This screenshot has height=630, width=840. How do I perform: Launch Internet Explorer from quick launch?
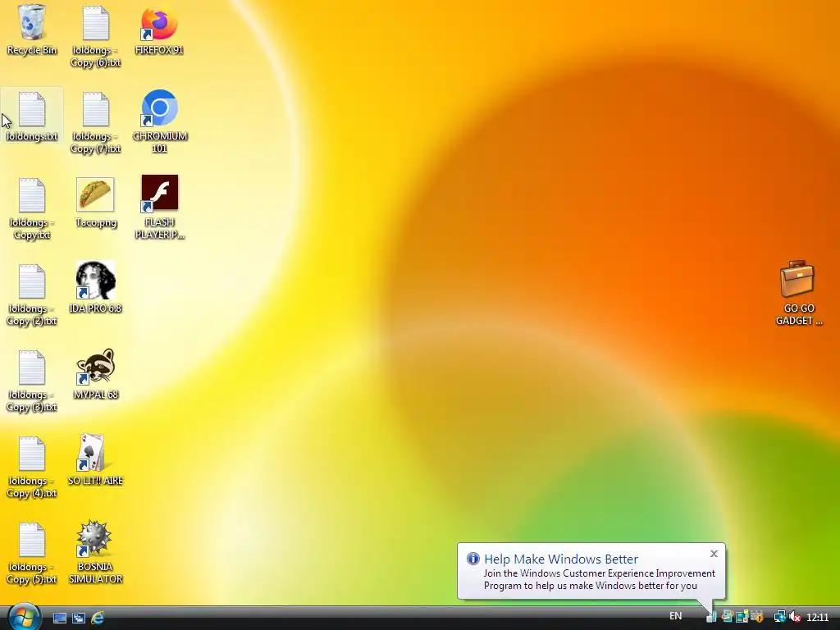[x=98, y=619]
